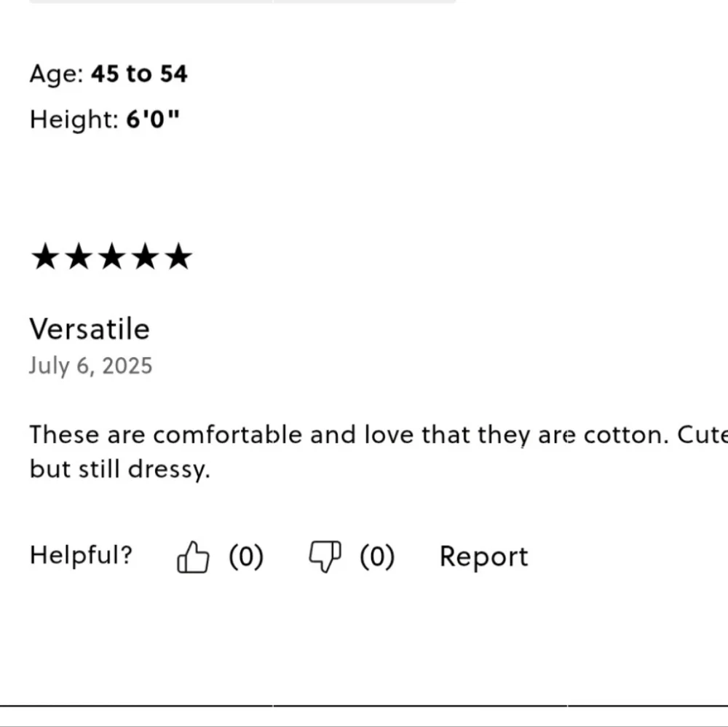This screenshot has width=728, height=727.
Task: Click the thumbs down not-helpful icon
Action: coord(325,557)
